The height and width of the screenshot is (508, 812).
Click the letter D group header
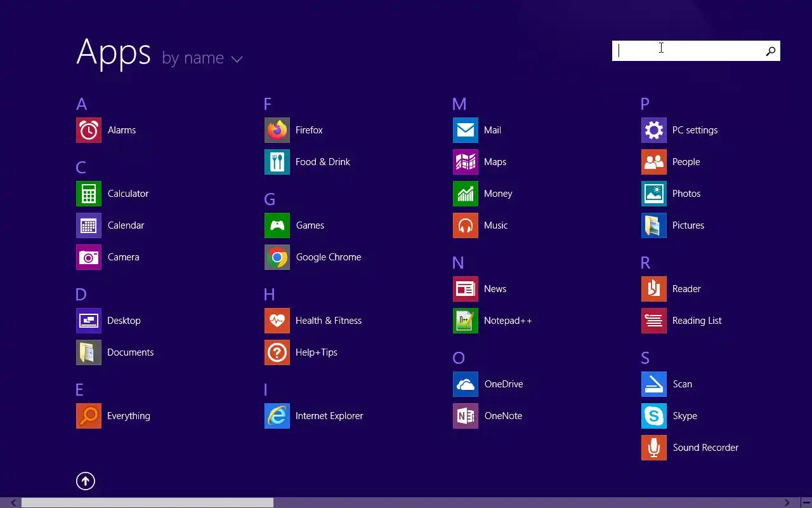click(x=81, y=295)
